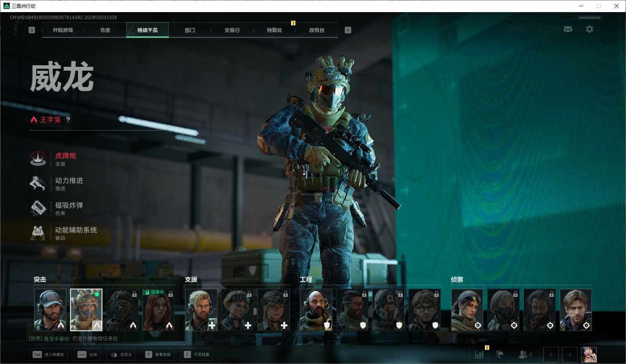Viewport: 626px width, 364px height.
Task: Click the 出战 deploy button
Action: 87,355
